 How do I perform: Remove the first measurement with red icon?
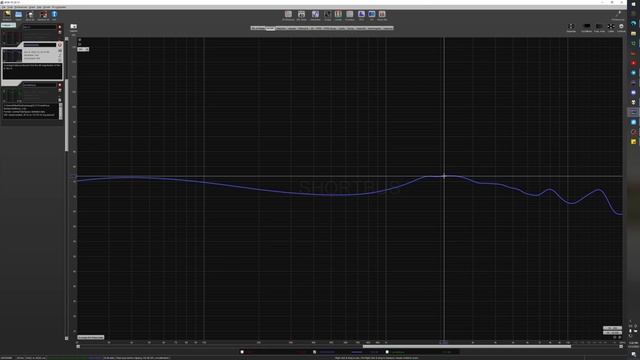coord(60,27)
